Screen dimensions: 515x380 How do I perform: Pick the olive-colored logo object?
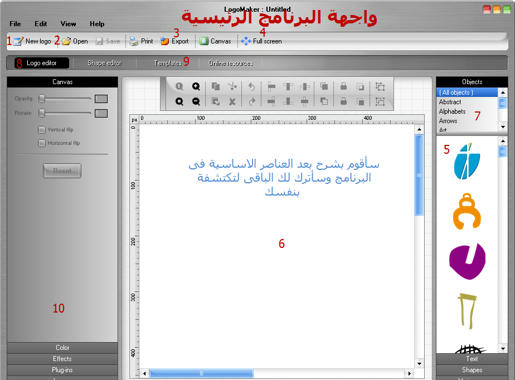tap(467, 311)
